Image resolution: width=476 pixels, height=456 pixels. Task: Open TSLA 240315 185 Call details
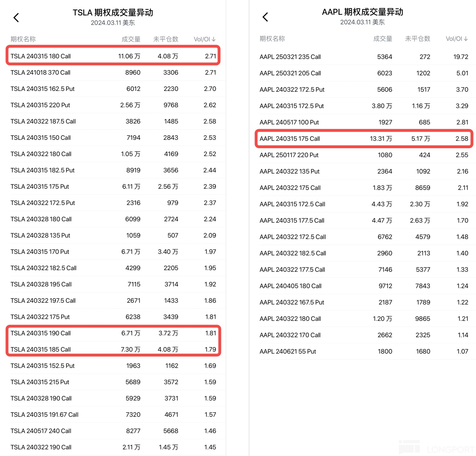(113, 349)
